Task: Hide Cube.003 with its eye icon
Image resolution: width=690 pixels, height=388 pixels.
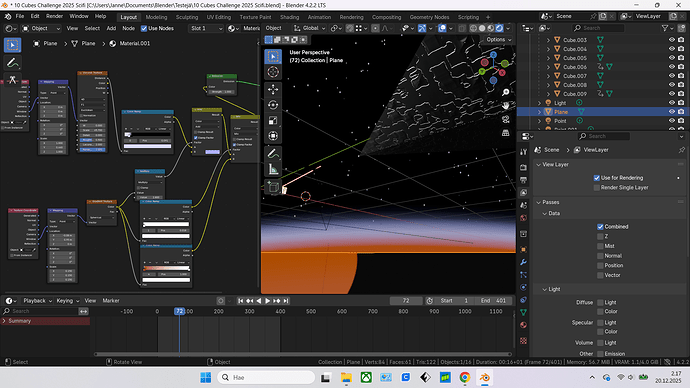Action: (x=672, y=40)
